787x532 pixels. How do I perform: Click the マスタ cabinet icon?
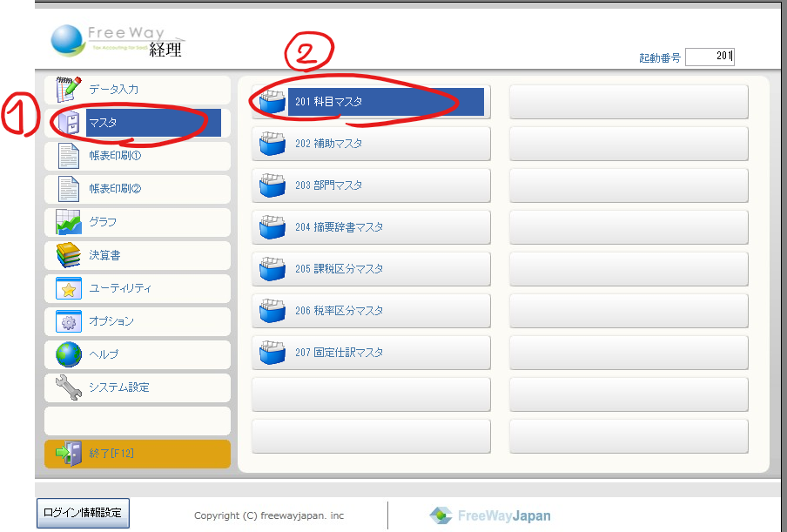(70, 123)
